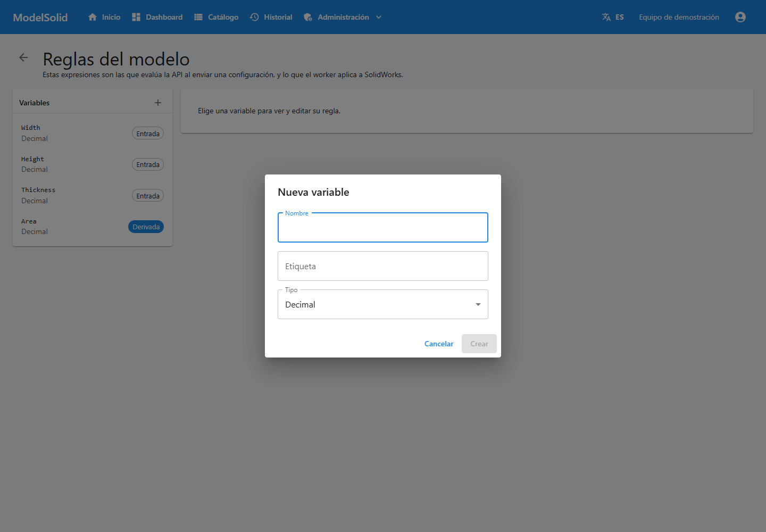Click the Dashboard grid icon
The height and width of the screenshot is (532, 766).
(136, 17)
